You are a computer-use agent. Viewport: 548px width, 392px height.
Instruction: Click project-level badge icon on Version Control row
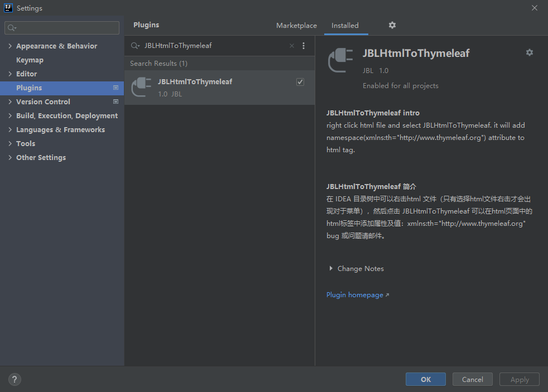tap(116, 101)
